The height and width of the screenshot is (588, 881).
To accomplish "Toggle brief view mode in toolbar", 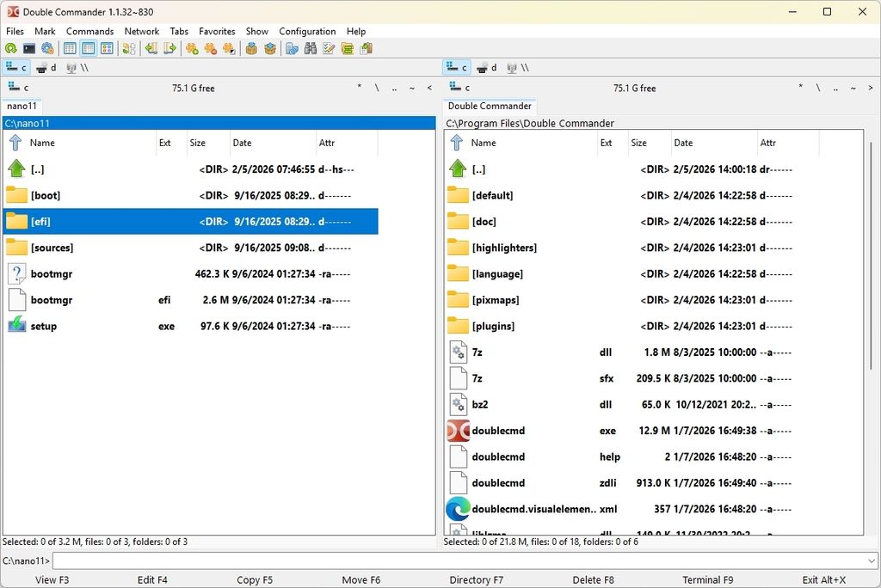I will (70, 49).
